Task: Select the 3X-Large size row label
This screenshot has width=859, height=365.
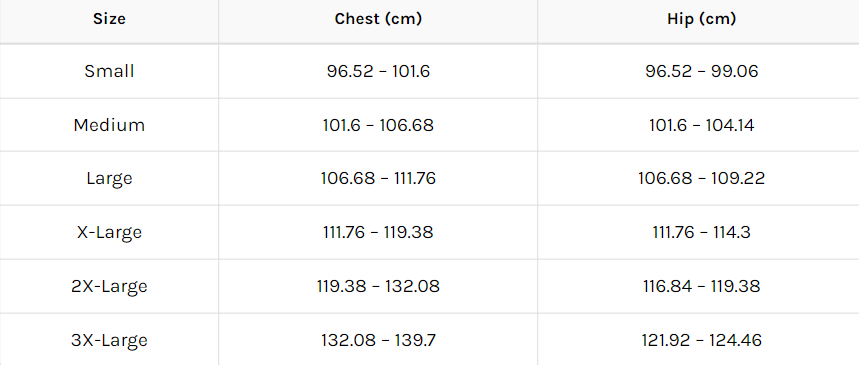Action: click(109, 340)
